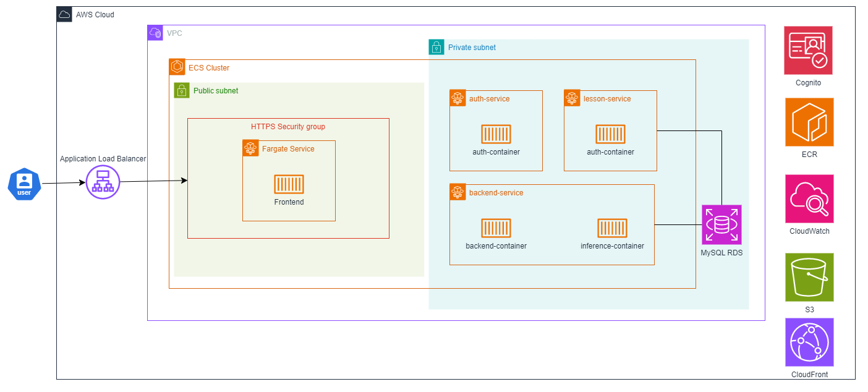The width and height of the screenshot is (868, 392).
Task: Click the Fargate Service icon
Action: 250,148
